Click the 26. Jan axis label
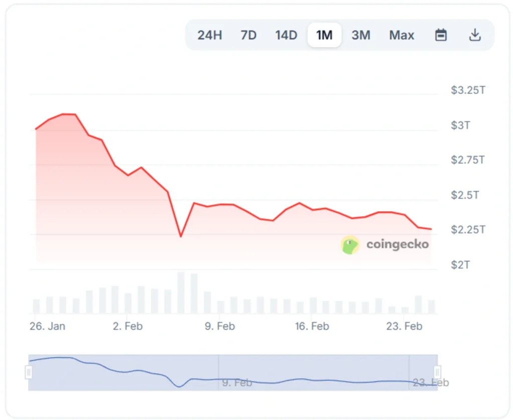 (48, 326)
